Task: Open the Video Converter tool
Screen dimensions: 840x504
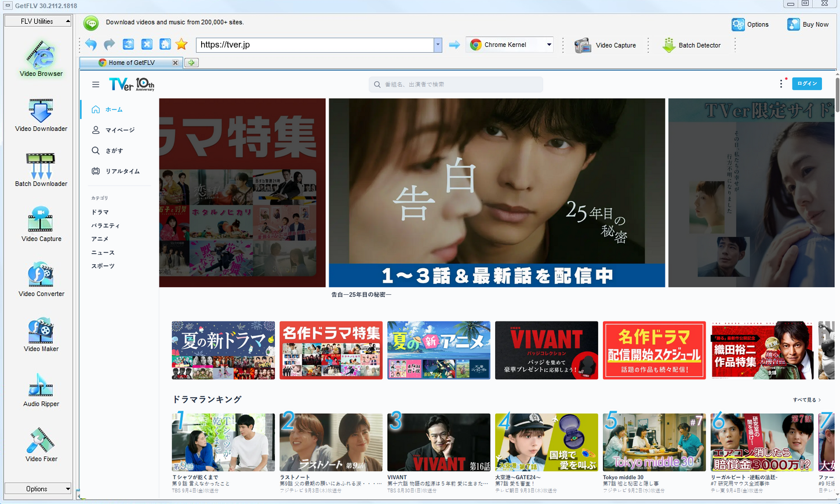Action: coord(41,280)
